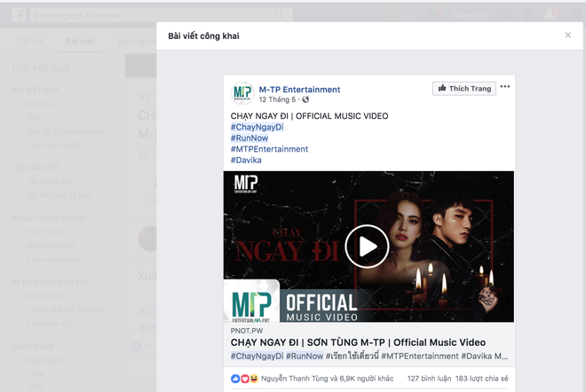Viewport: 586px width, 392px height.
Task: Play the Chạy Ngay Đi video
Action: point(367,247)
